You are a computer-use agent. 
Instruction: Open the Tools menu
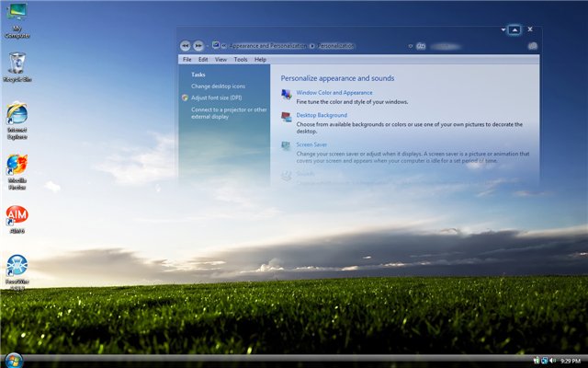point(241,60)
